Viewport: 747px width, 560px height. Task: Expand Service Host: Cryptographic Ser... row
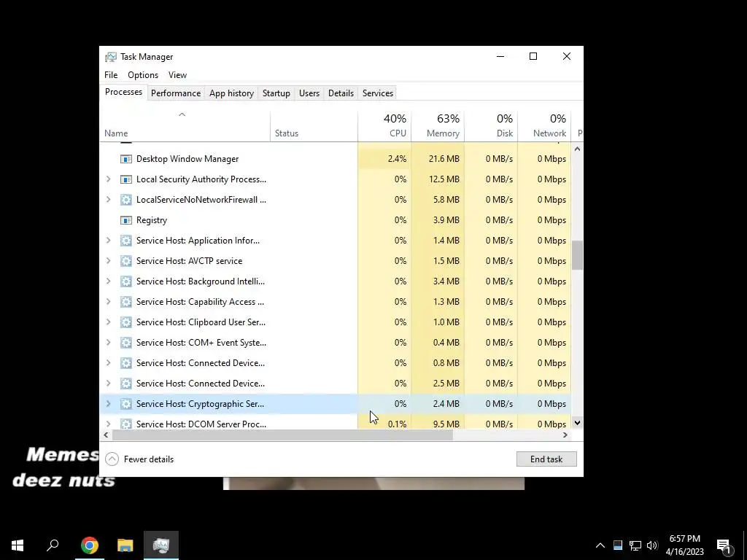[108, 404]
